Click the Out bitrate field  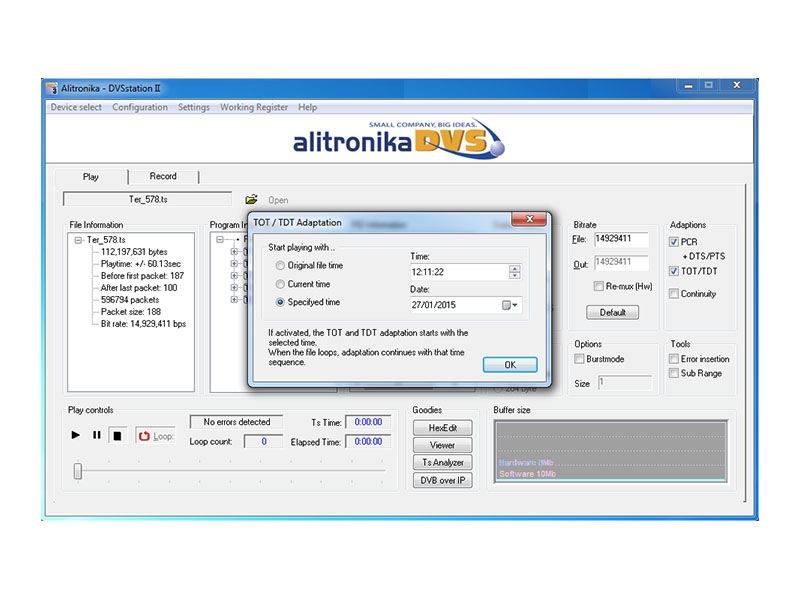tap(621, 262)
